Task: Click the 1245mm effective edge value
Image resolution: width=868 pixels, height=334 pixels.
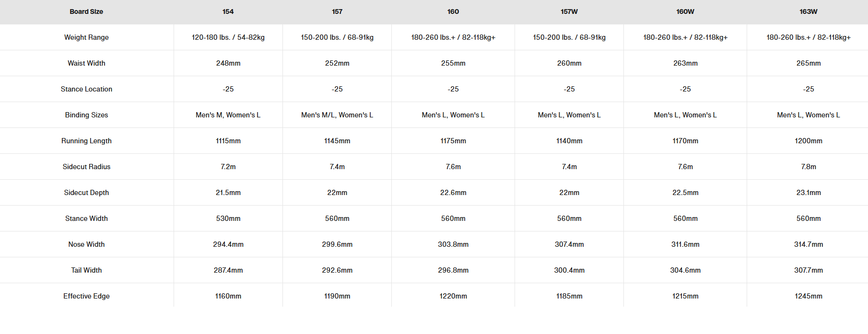Action: point(808,296)
